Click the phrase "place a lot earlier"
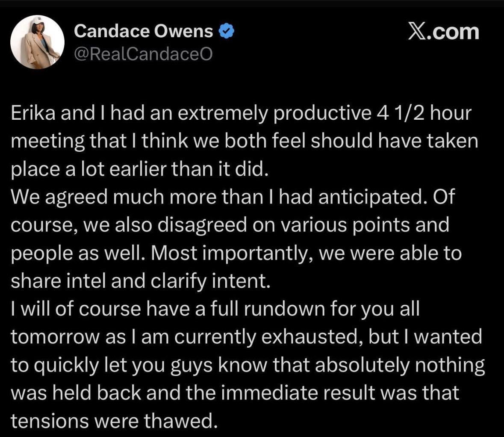The width and height of the screenshot is (504, 437). click(89, 169)
